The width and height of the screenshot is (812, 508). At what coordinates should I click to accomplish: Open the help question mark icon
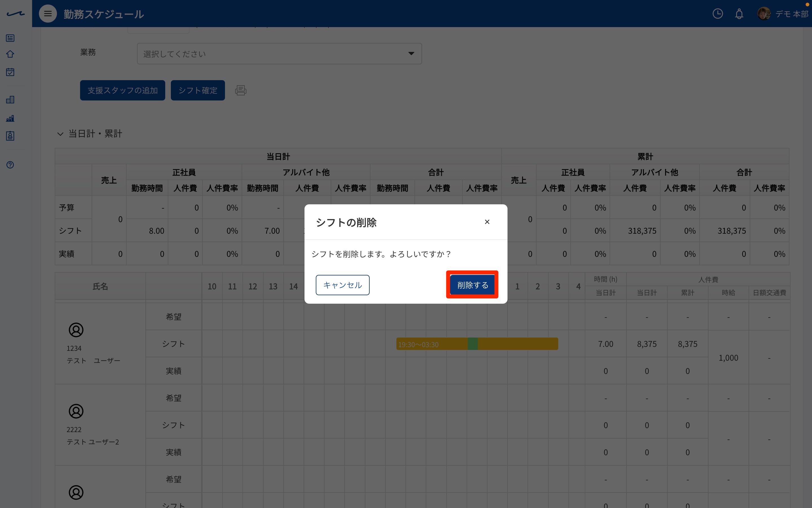tap(10, 165)
